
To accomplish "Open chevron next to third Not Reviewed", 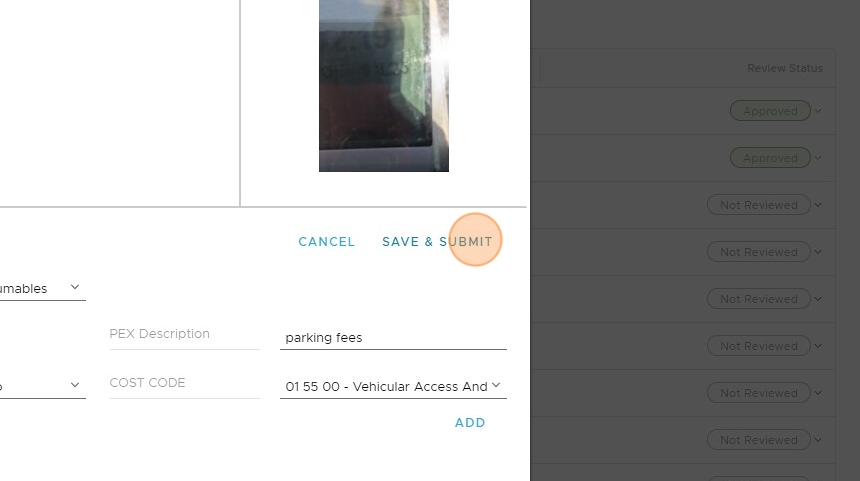I will coord(818,299).
